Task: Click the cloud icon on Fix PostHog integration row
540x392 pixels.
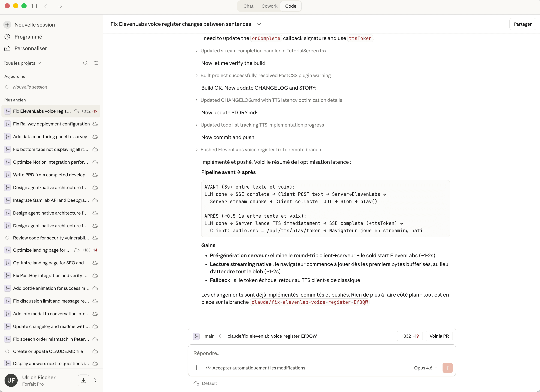Action: (95, 275)
